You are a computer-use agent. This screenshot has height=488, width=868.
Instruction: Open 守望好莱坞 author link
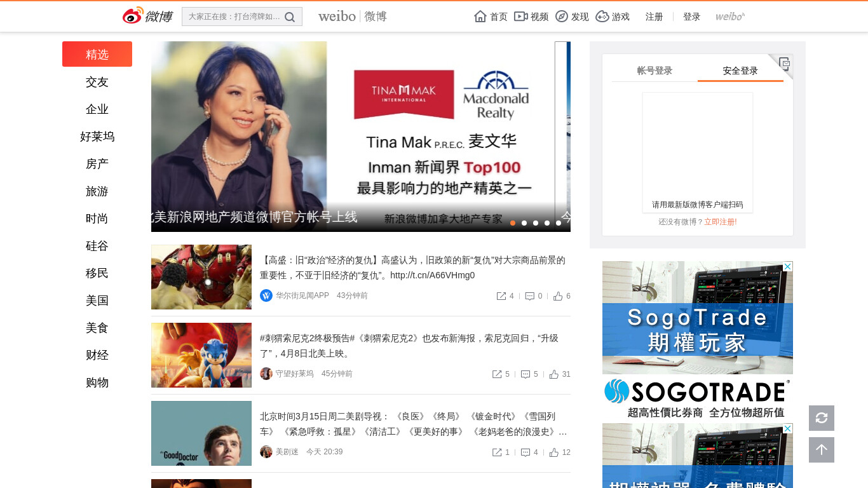pyautogui.click(x=295, y=374)
